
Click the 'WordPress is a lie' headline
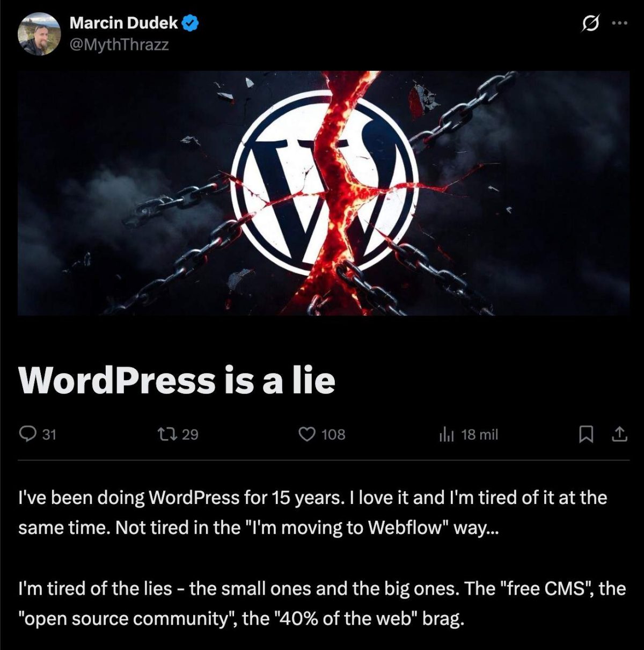[177, 380]
